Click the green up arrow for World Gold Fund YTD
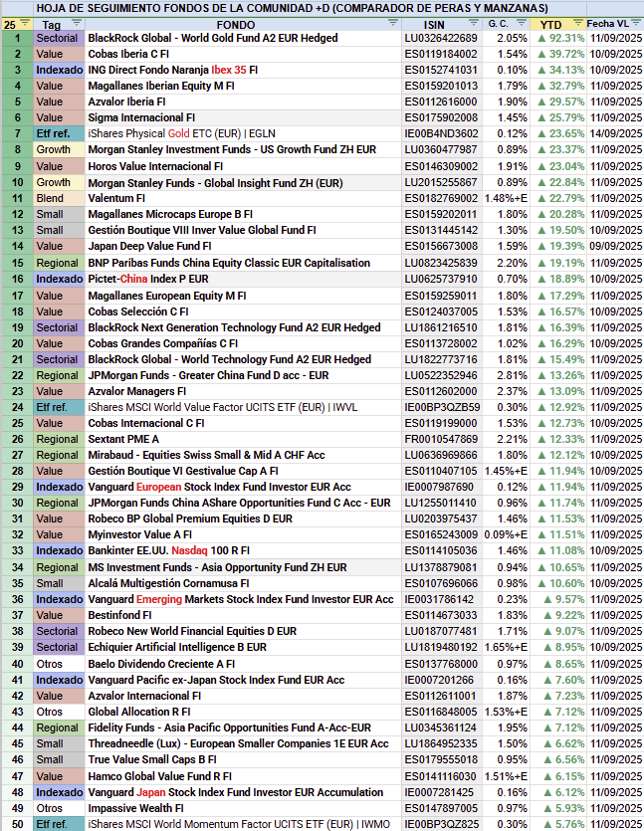 pos(541,38)
